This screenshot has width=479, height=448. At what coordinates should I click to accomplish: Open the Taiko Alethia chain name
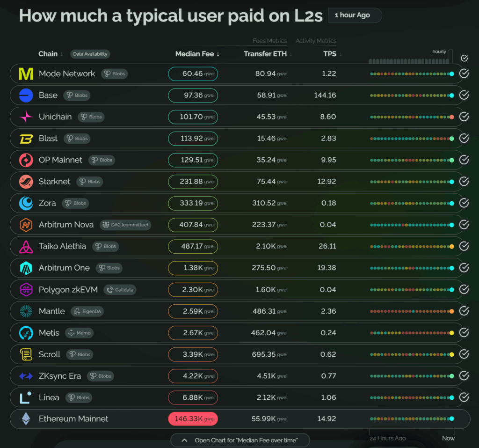(62, 246)
